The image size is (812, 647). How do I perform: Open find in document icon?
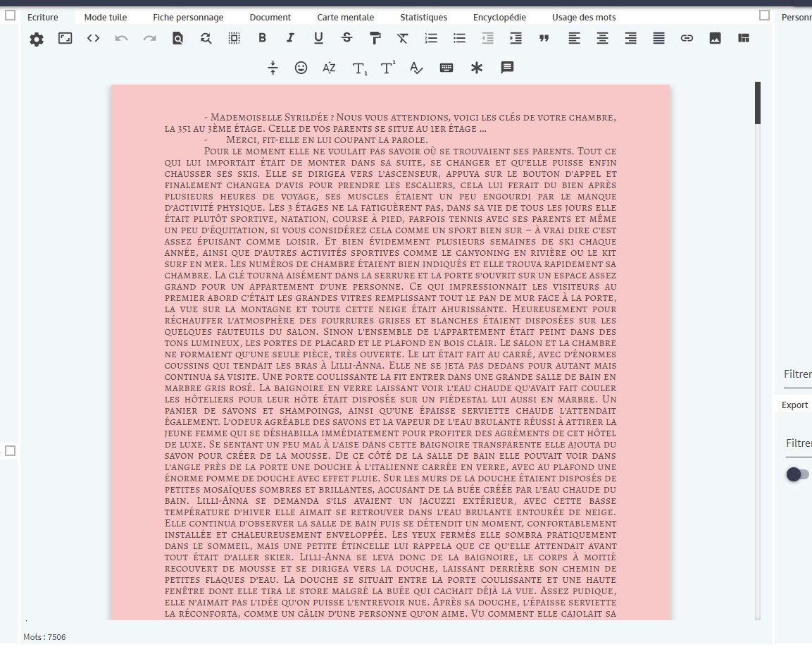(177, 39)
